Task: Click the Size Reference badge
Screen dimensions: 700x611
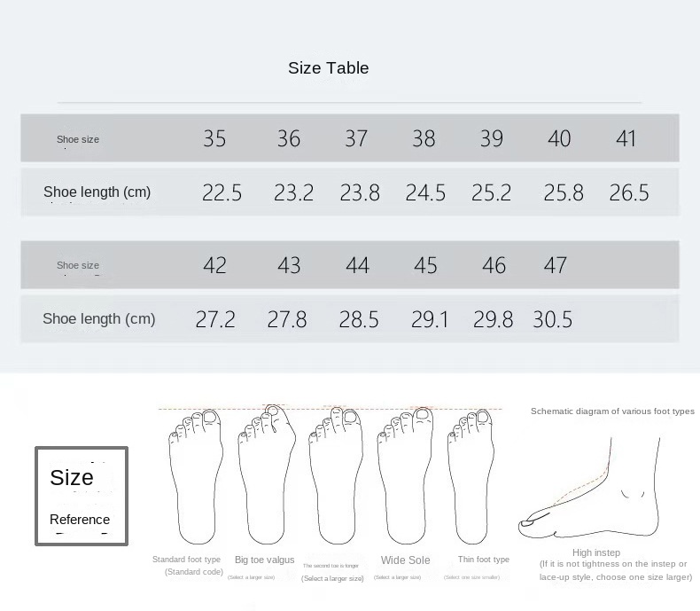Action: [x=82, y=496]
